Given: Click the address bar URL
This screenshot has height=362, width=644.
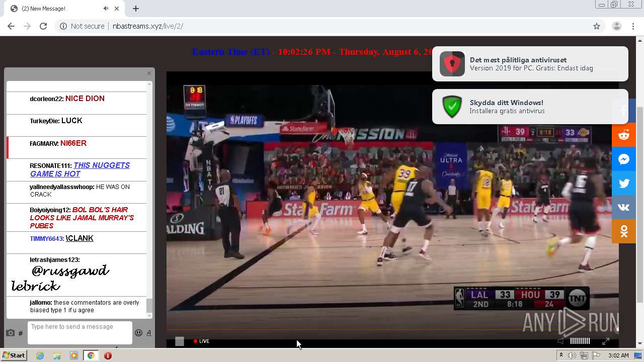Looking at the screenshot, I should pos(148,26).
